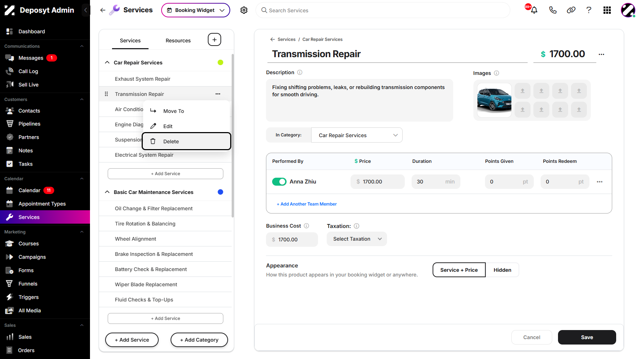Select Hidden appearance option
Viewport: 644px width, 359px height.
pos(502,270)
